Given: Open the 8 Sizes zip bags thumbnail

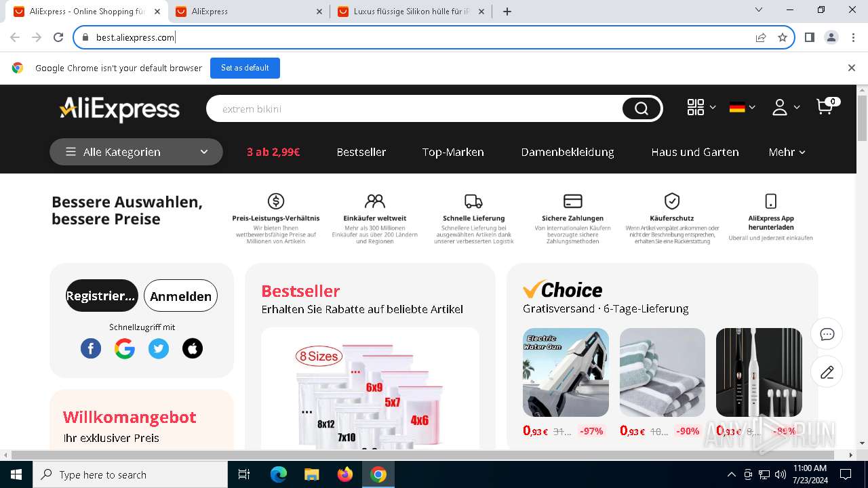Looking at the screenshot, I should pos(370,389).
